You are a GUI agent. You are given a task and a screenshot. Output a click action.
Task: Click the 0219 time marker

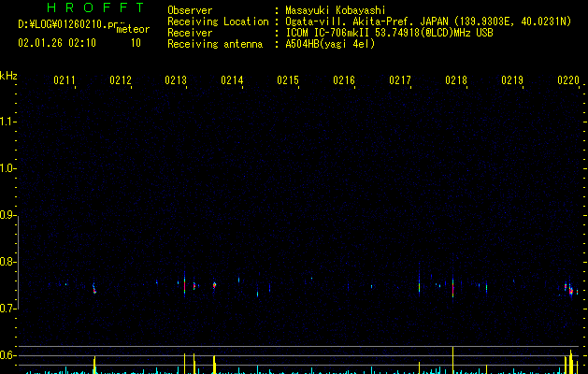pos(512,80)
